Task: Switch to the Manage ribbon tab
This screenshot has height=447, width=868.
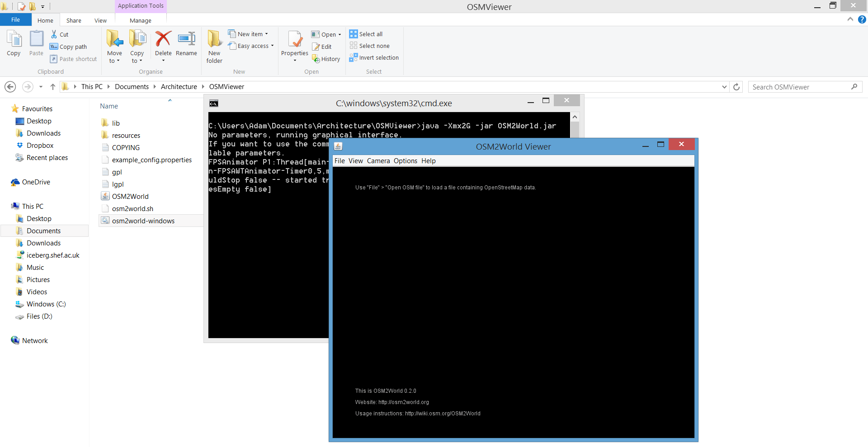Action: tap(141, 20)
